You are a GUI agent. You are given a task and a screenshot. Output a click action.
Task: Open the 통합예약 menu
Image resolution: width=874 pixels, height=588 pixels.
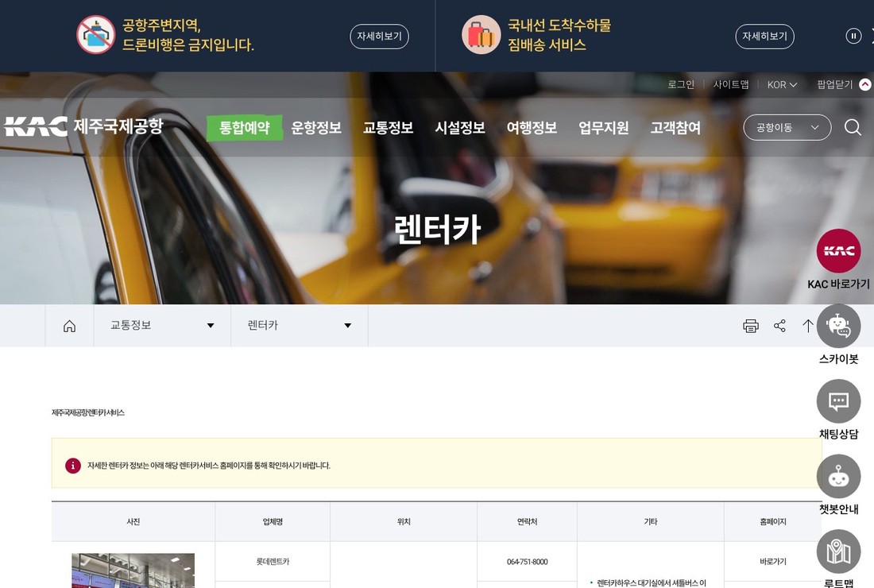coord(244,128)
